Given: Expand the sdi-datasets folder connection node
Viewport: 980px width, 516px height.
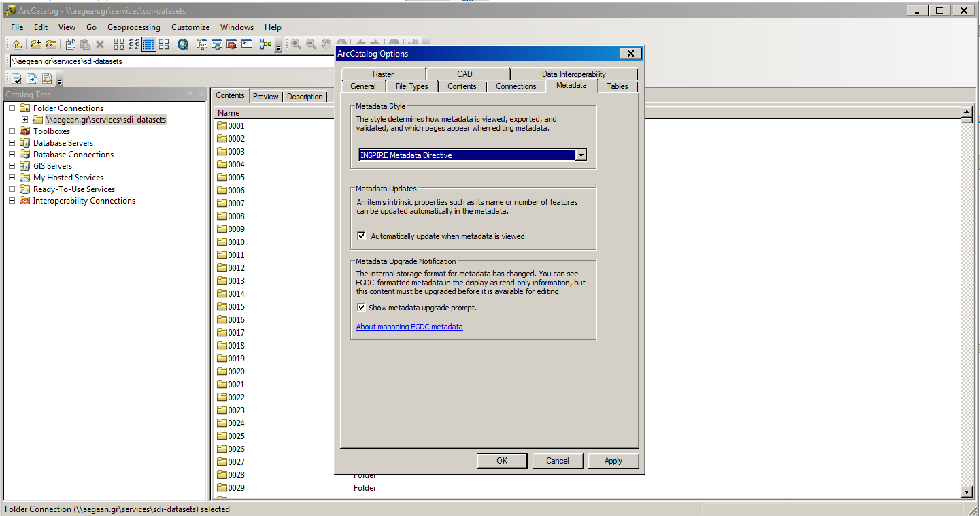Looking at the screenshot, I should [x=24, y=120].
